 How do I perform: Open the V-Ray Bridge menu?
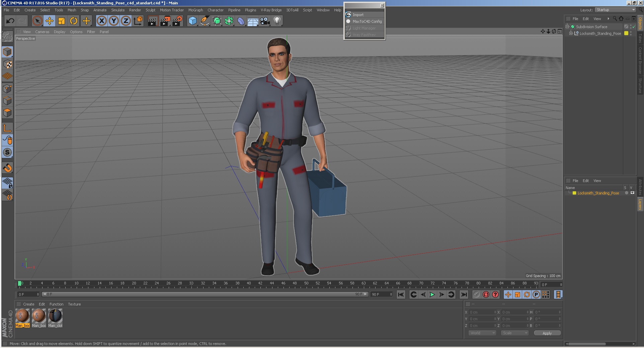click(271, 10)
